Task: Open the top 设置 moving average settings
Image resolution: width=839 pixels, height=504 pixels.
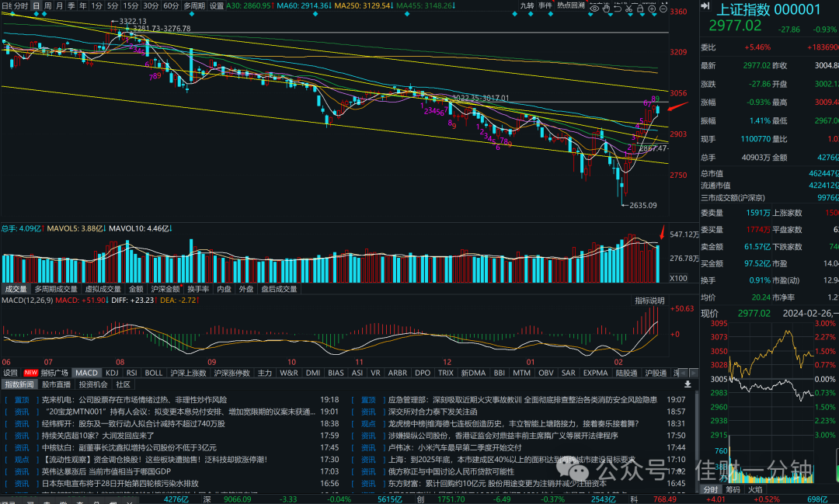Action: click(x=217, y=6)
